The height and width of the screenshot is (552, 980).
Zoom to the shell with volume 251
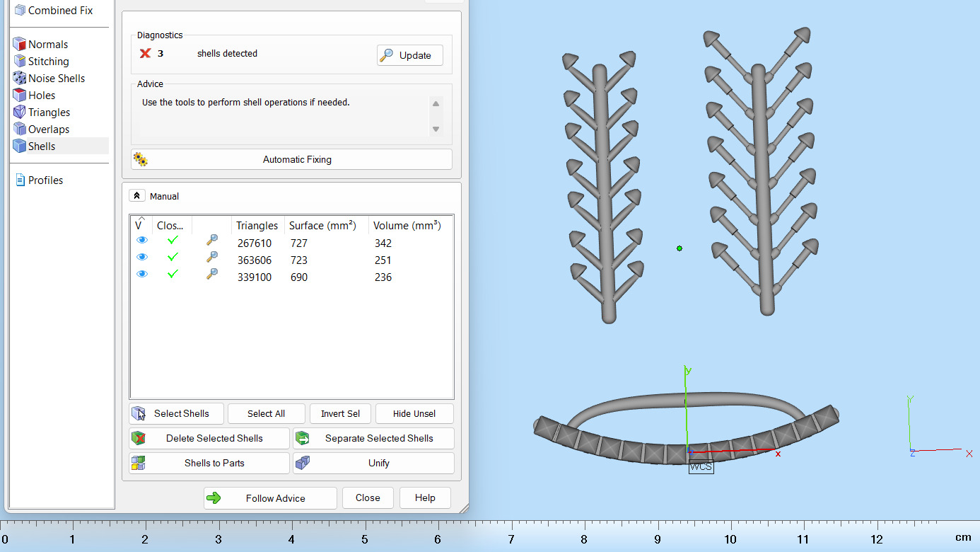point(211,258)
